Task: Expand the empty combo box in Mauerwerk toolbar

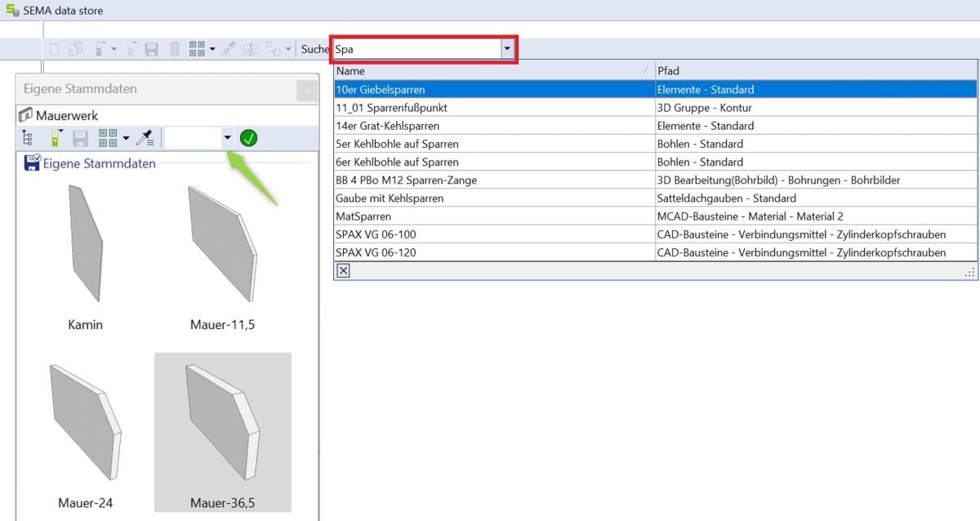Action: tap(227, 138)
